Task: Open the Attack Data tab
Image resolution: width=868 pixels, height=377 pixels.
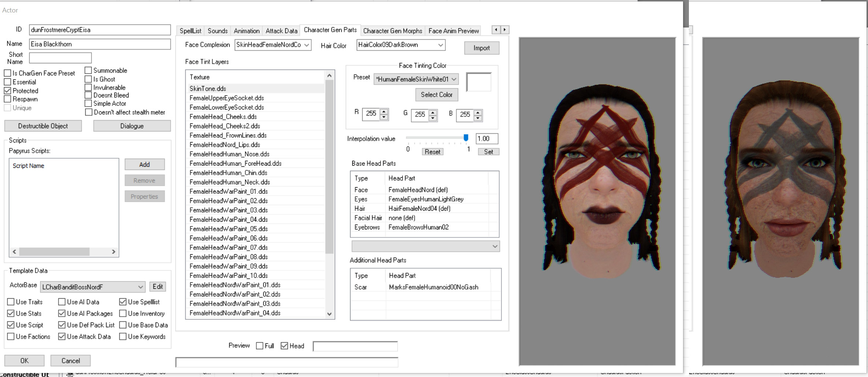Action: (x=281, y=31)
